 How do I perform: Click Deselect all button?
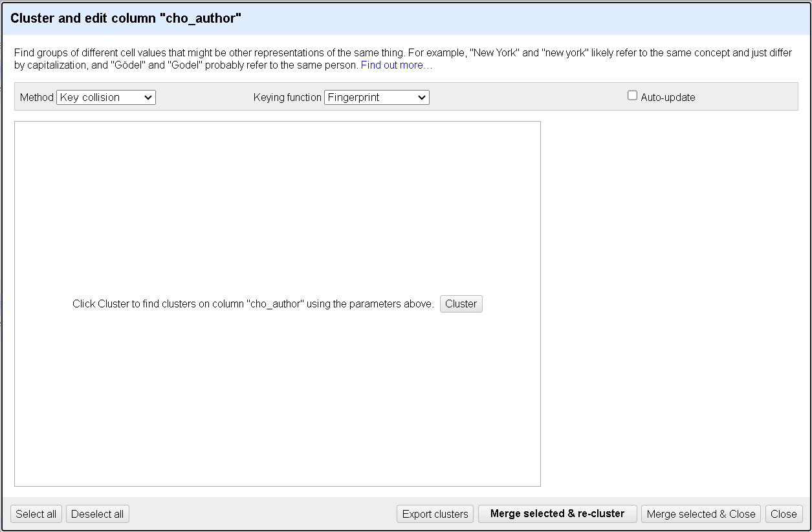98,514
